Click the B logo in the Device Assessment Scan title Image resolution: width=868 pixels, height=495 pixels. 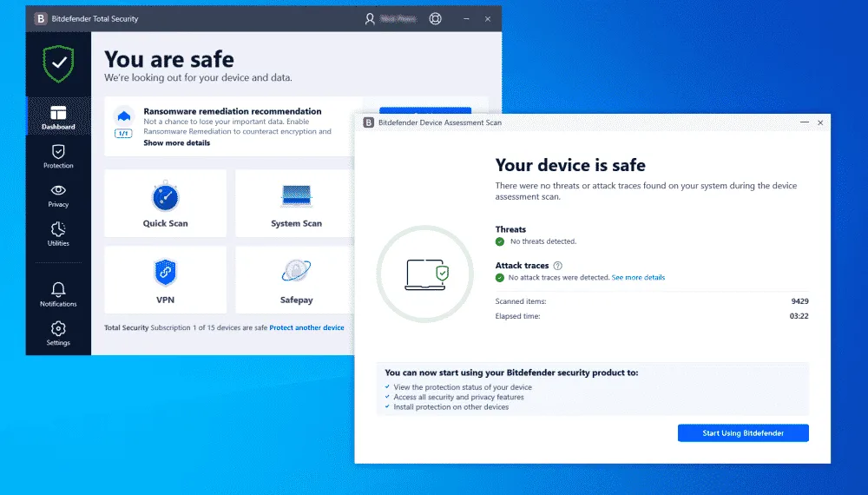point(369,122)
